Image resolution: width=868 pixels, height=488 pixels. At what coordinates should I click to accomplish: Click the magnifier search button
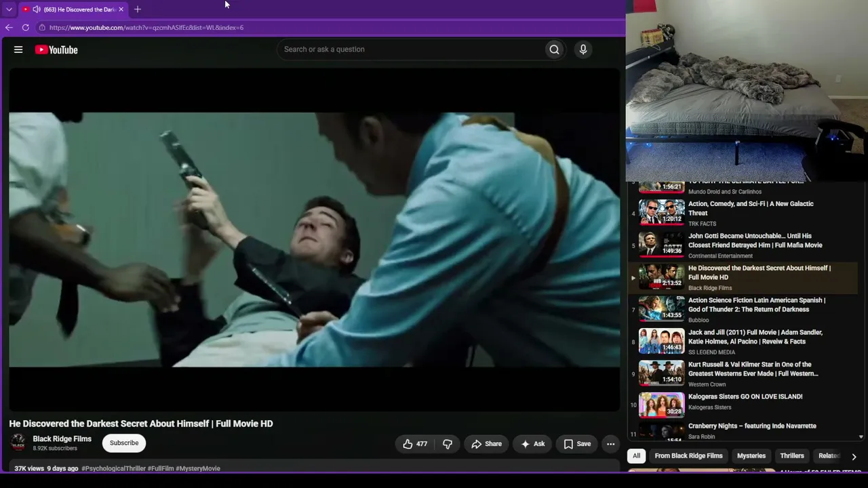click(x=554, y=49)
